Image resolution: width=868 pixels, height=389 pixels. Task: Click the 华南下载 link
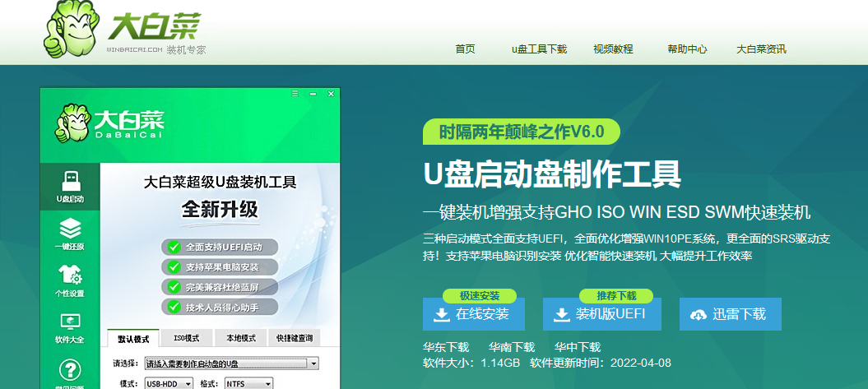coord(512,348)
